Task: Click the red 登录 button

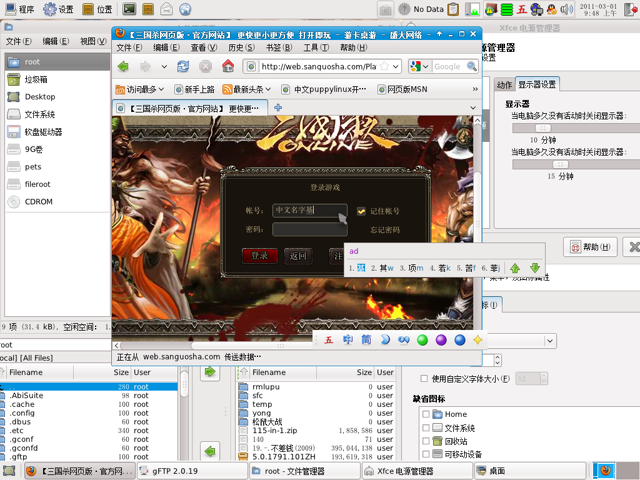Action: (x=260, y=256)
